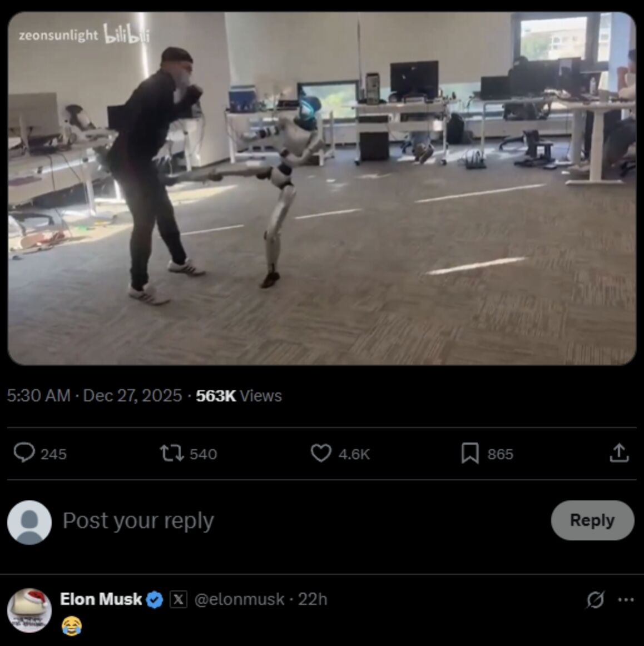Click the Elon Musk display name
This screenshot has width=644, height=646.
(x=101, y=599)
